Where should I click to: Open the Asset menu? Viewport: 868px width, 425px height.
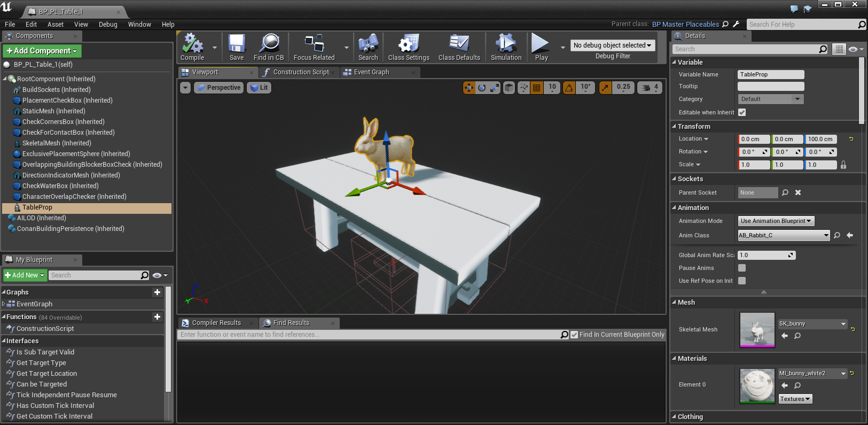point(55,25)
